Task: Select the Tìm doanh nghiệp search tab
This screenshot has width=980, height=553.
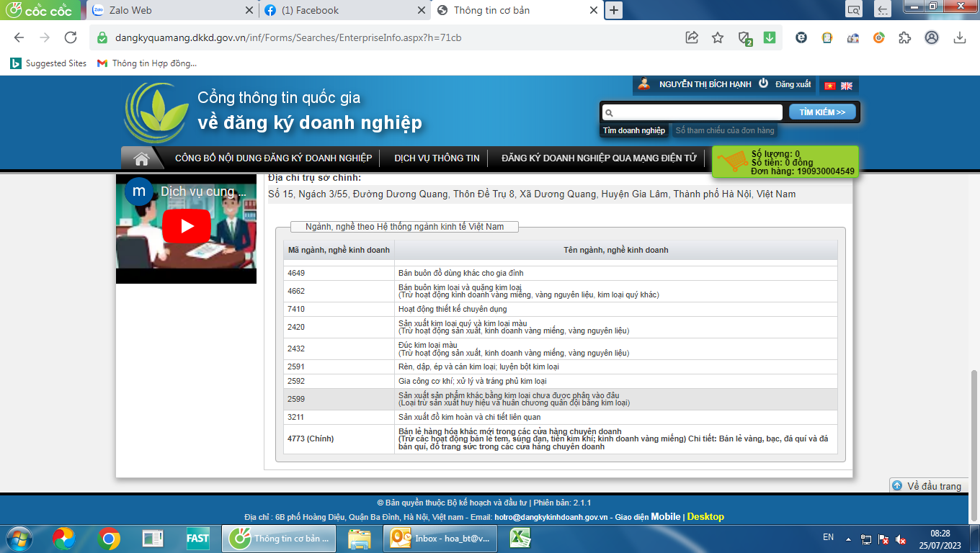Action: [634, 131]
